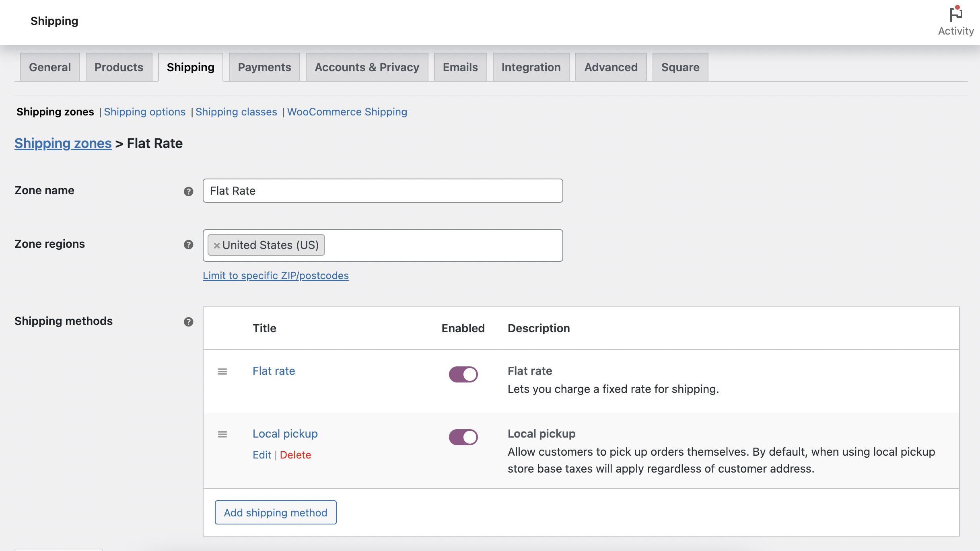This screenshot has width=980, height=551.
Task: Open Limit to specific ZIP/postcodes link
Action: (x=276, y=275)
